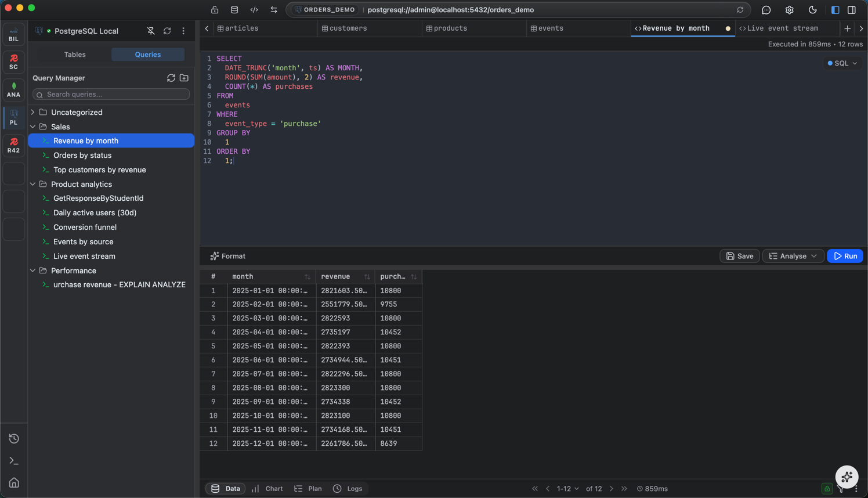Open the connection more options menu
This screenshot has height=498, width=868.
tap(183, 31)
